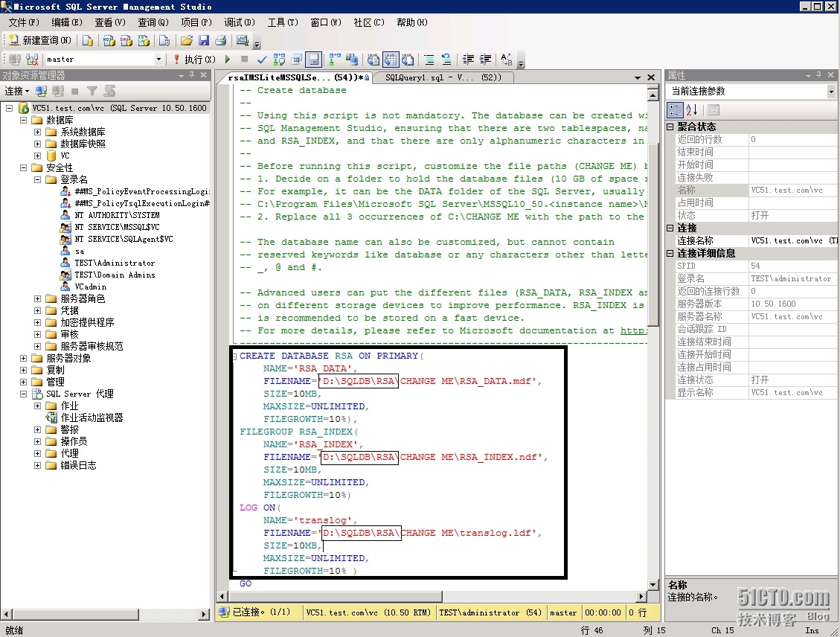The width and height of the screenshot is (840, 637).
Task: Parse the query with the blue checkmark
Action: coord(262,60)
